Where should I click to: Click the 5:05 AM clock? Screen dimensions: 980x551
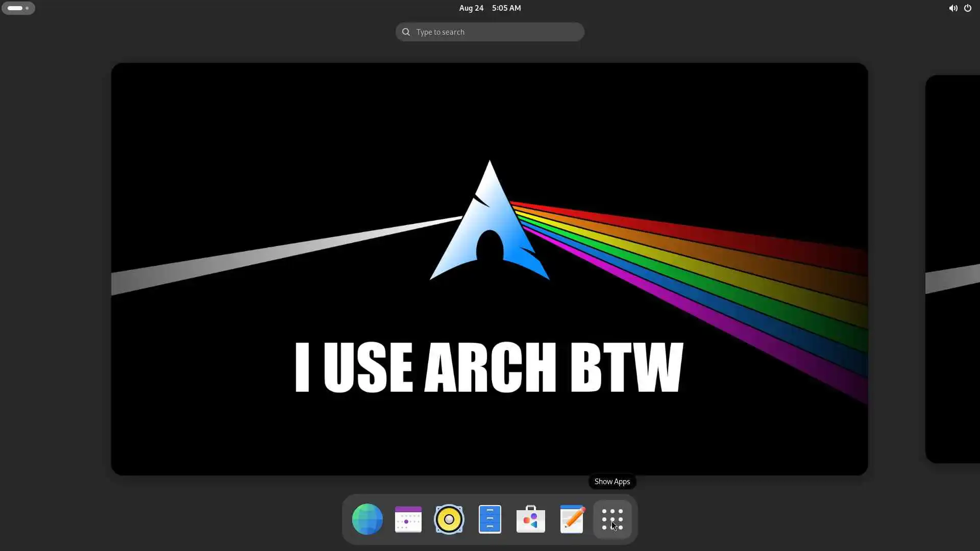click(506, 8)
